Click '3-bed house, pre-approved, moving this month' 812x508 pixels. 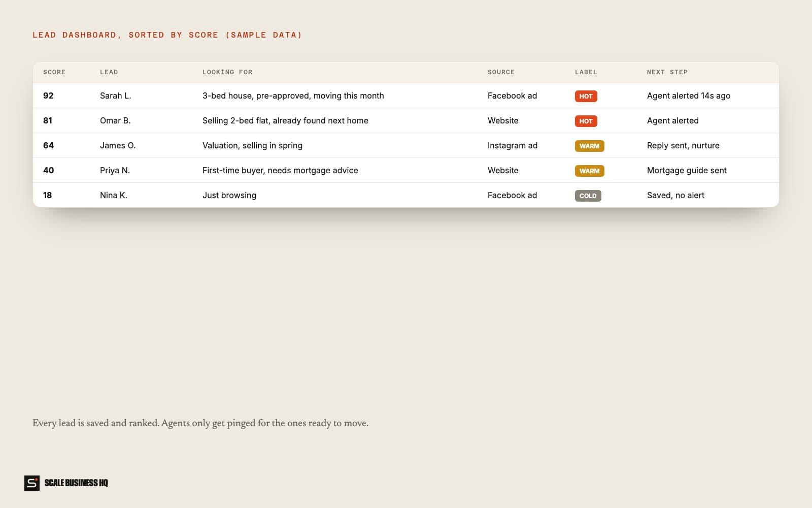click(293, 96)
